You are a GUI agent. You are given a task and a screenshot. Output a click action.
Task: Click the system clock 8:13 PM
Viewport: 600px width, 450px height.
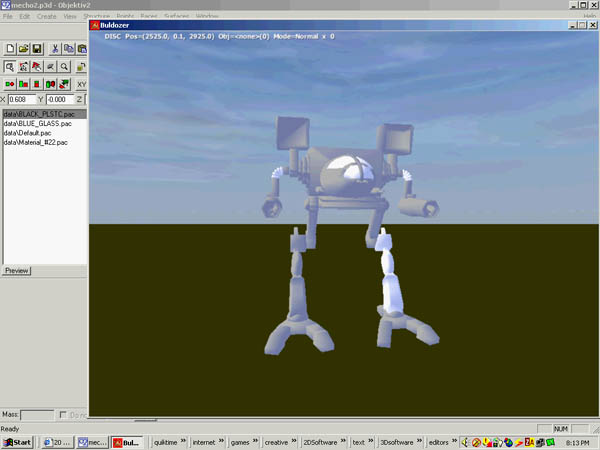click(577, 443)
